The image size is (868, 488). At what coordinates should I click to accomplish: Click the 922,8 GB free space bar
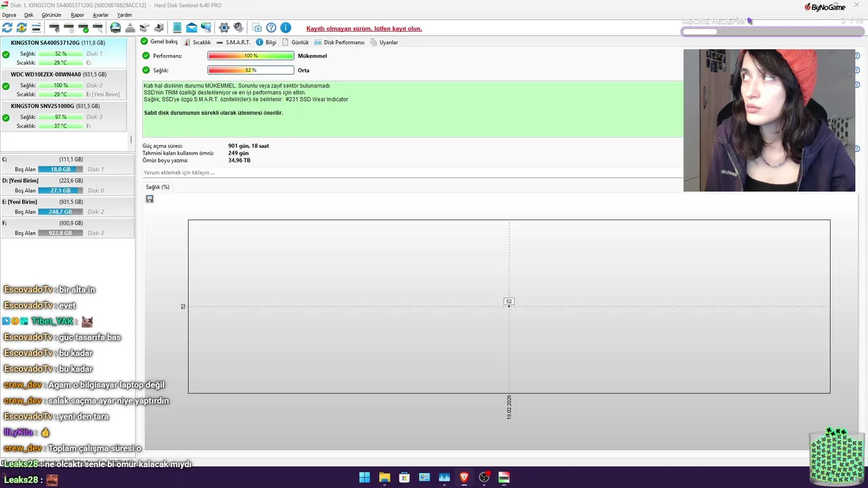(60, 233)
